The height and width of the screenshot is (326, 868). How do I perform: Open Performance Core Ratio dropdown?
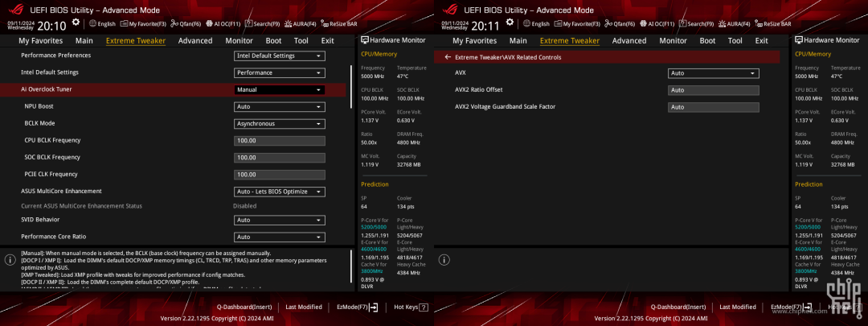280,237
